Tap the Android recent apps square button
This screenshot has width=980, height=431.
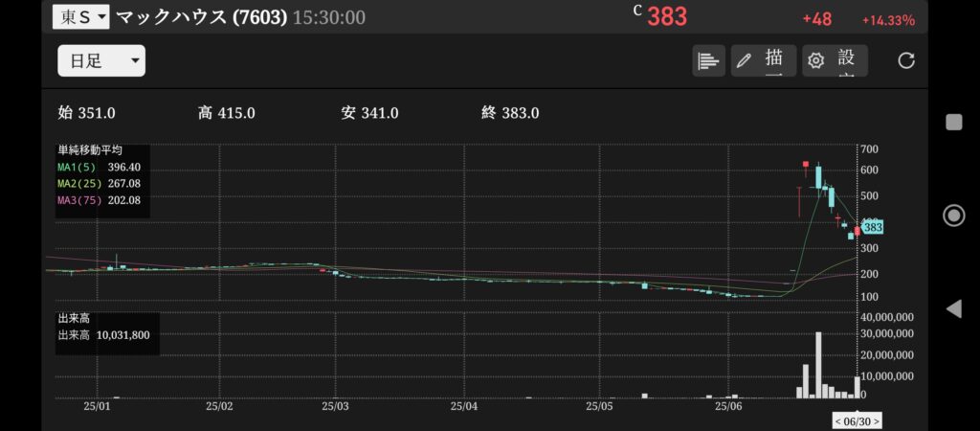pyautogui.click(x=954, y=122)
